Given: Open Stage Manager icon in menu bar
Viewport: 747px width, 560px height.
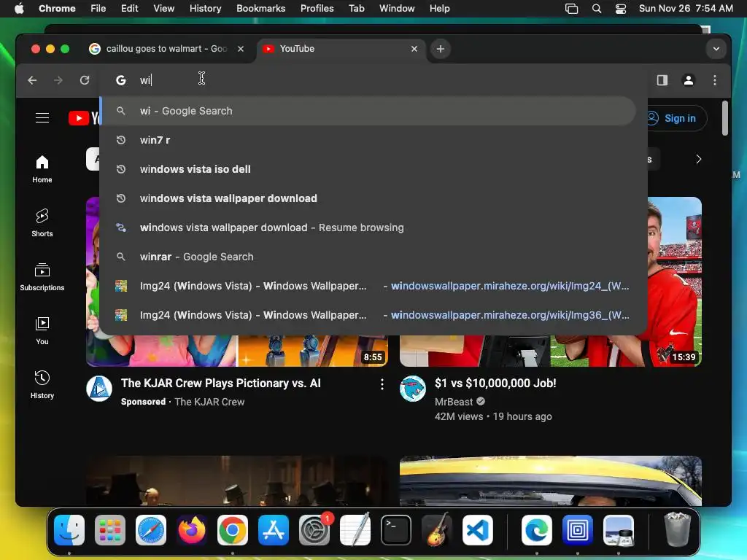Looking at the screenshot, I should 572,9.
